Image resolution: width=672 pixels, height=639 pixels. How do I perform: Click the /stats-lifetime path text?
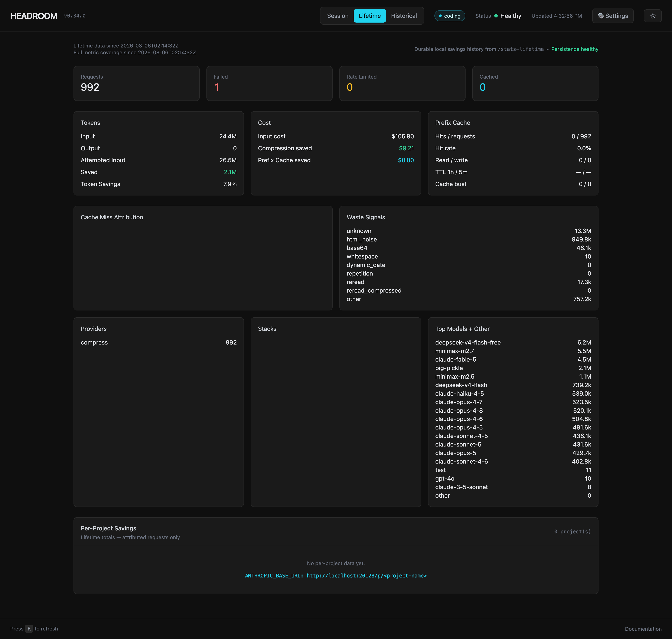[x=520, y=49]
